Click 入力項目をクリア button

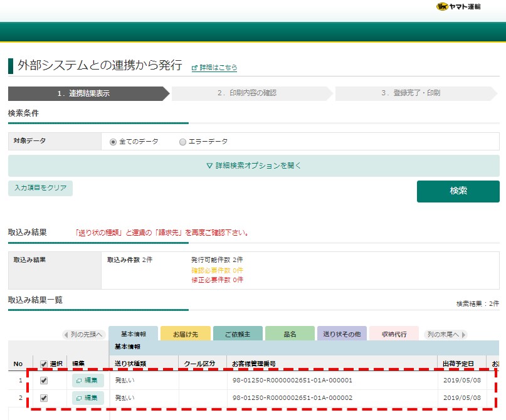click(40, 188)
